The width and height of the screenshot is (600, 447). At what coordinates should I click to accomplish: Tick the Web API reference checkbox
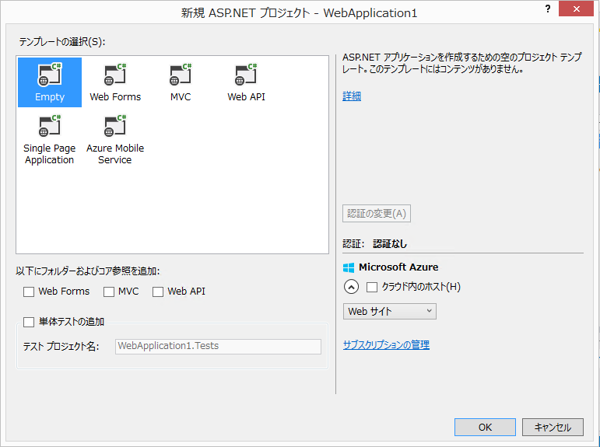(x=158, y=292)
